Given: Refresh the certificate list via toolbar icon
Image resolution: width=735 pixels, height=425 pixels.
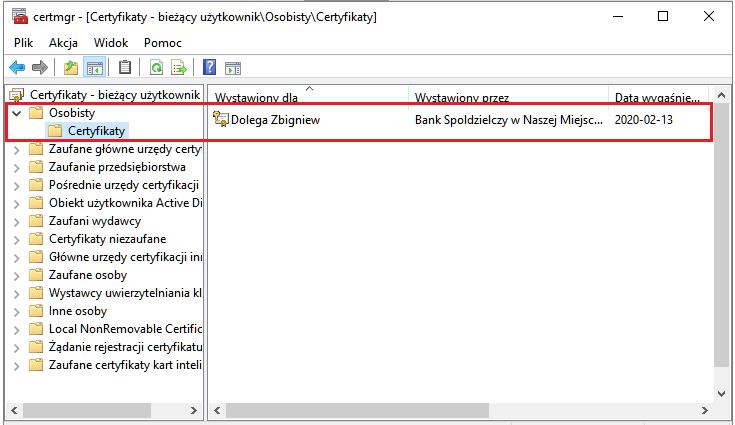Looking at the screenshot, I should tap(156, 68).
